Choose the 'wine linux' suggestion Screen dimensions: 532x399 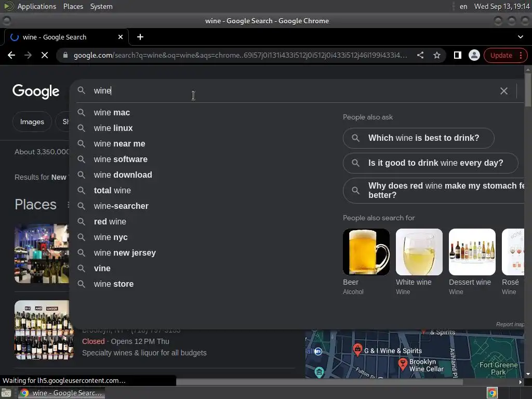pyautogui.click(x=113, y=128)
